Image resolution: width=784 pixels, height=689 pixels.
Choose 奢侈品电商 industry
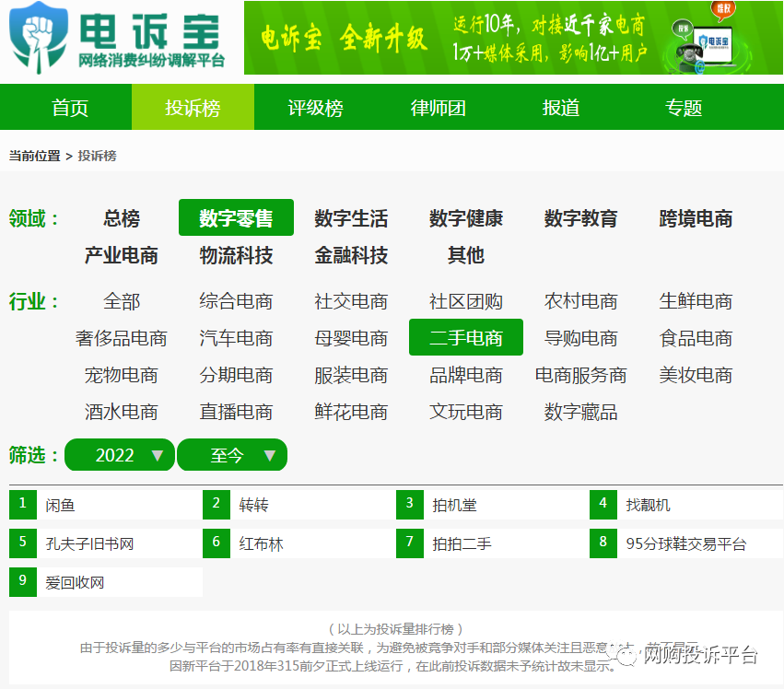122,338
